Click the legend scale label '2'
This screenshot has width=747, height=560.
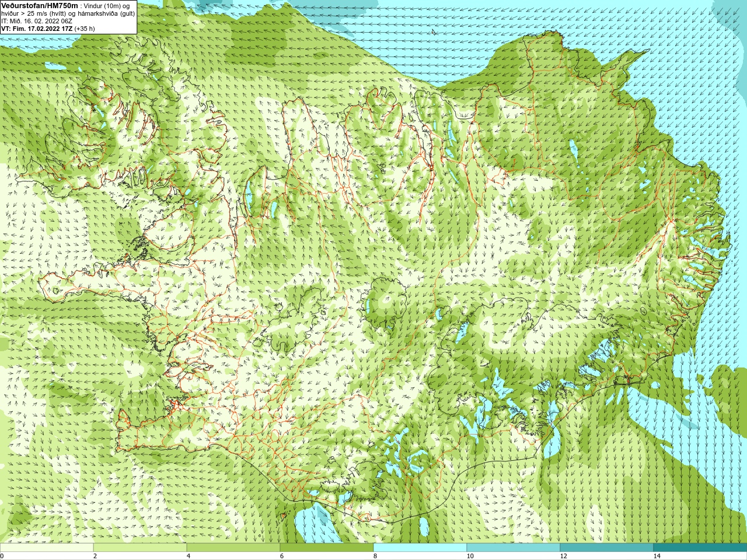pyautogui.click(x=95, y=556)
